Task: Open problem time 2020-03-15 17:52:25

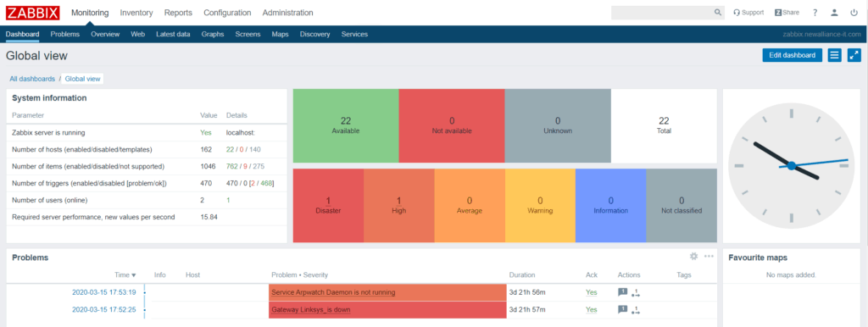Action: (104, 310)
